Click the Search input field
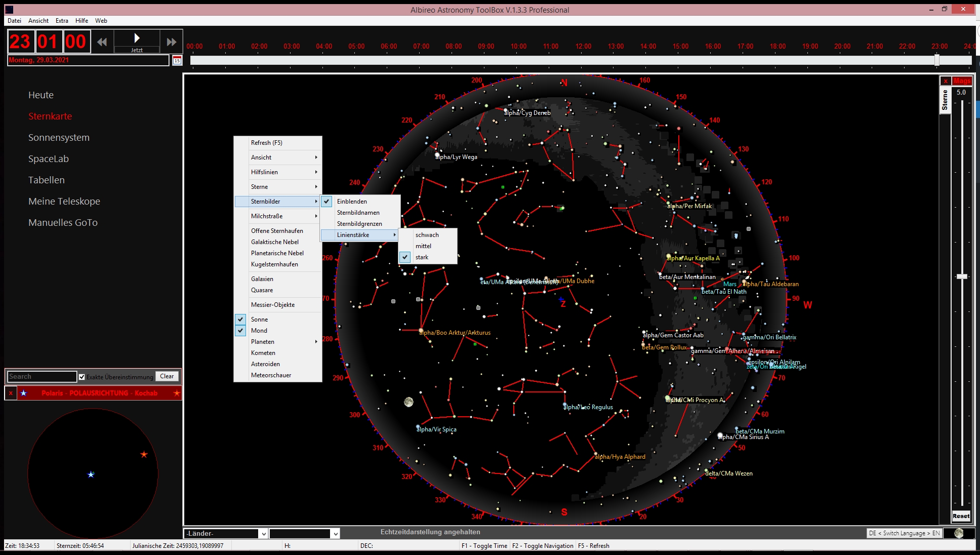The width and height of the screenshot is (980, 555). coord(42,377)
